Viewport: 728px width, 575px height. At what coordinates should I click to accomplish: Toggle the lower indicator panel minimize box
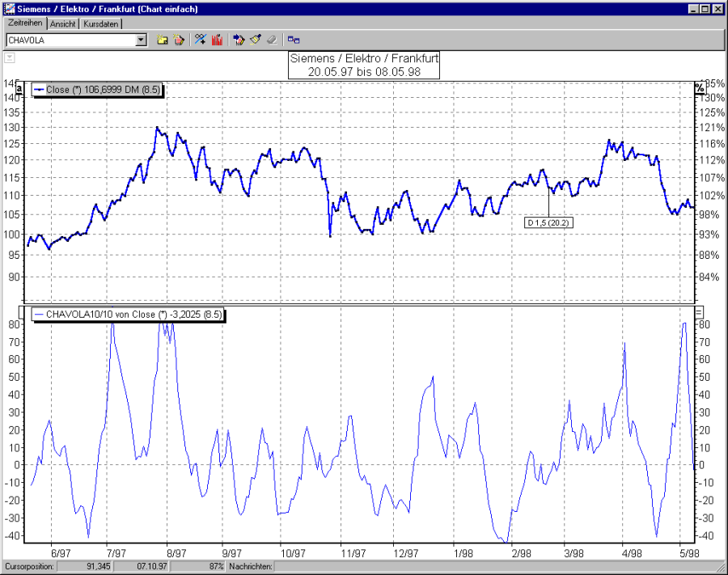click(x=700, y=312)
